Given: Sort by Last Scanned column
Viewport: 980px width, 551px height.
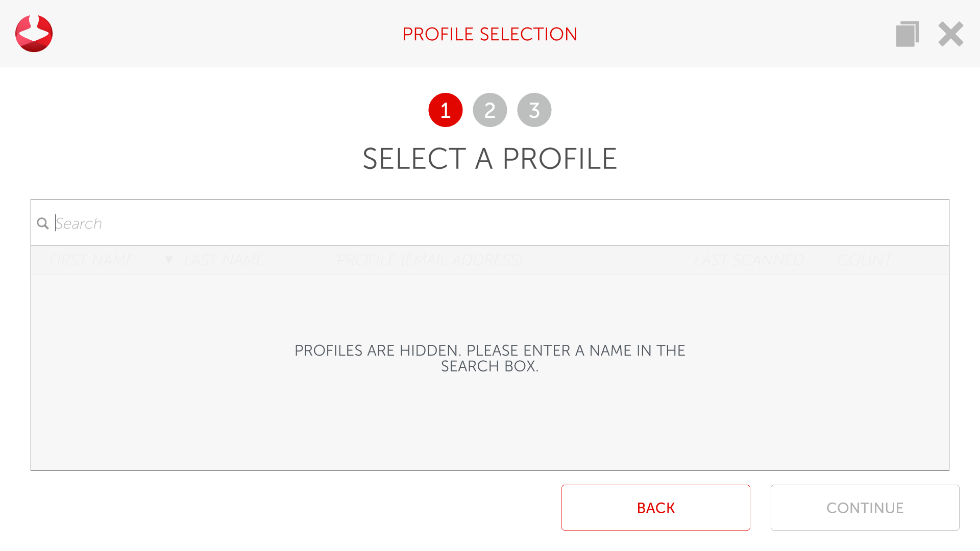Looking at the screenshot, I should point(748,260).
